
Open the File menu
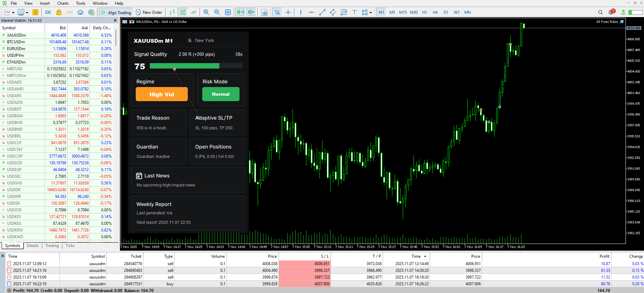click(14, 3)
